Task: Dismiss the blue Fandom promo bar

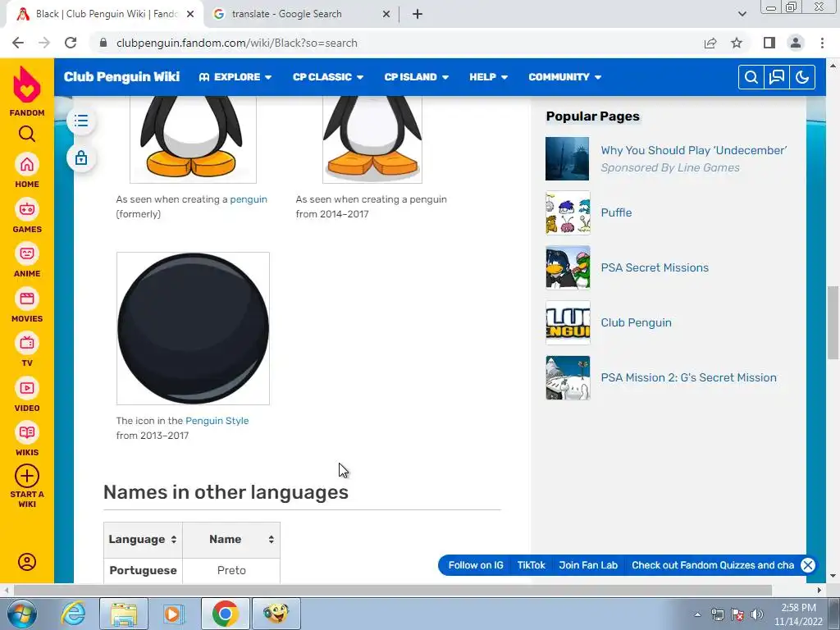Action: pos(808,565)
